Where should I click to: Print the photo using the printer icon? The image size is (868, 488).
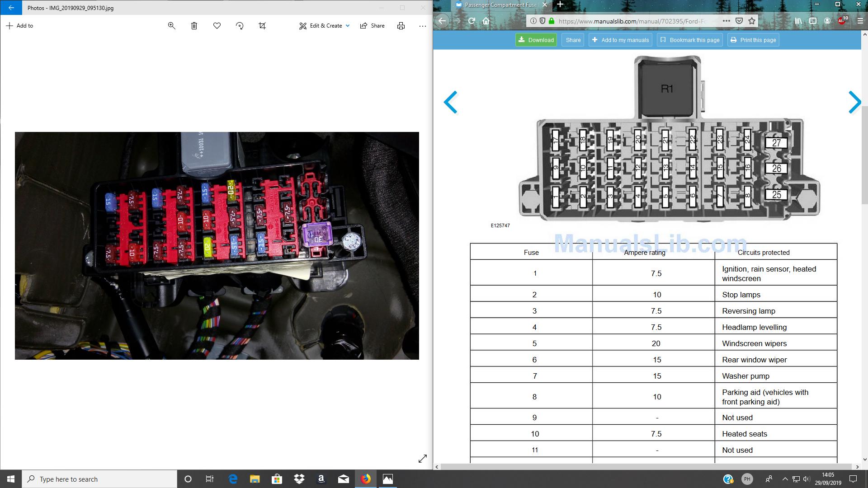[401, 26]
